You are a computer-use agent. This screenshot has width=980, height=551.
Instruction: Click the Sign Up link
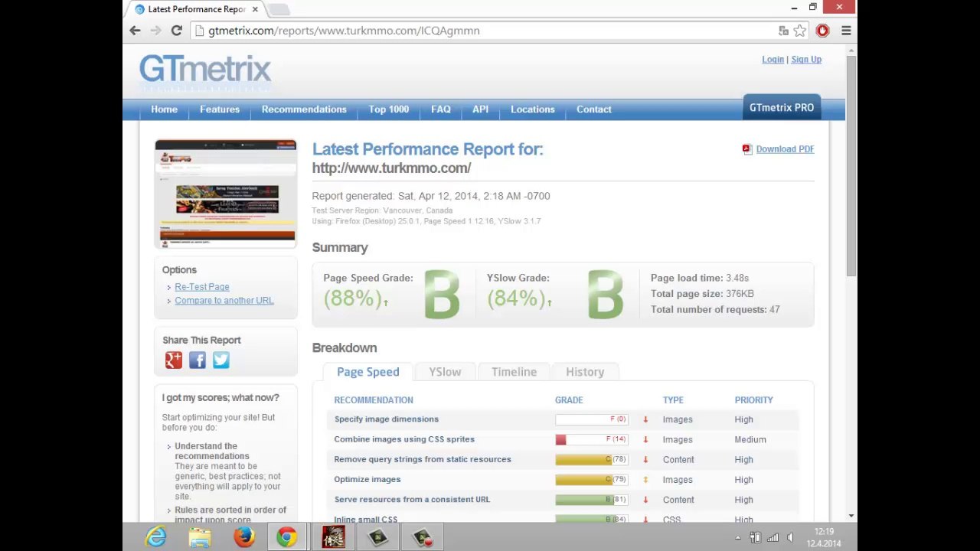[806, 60]
